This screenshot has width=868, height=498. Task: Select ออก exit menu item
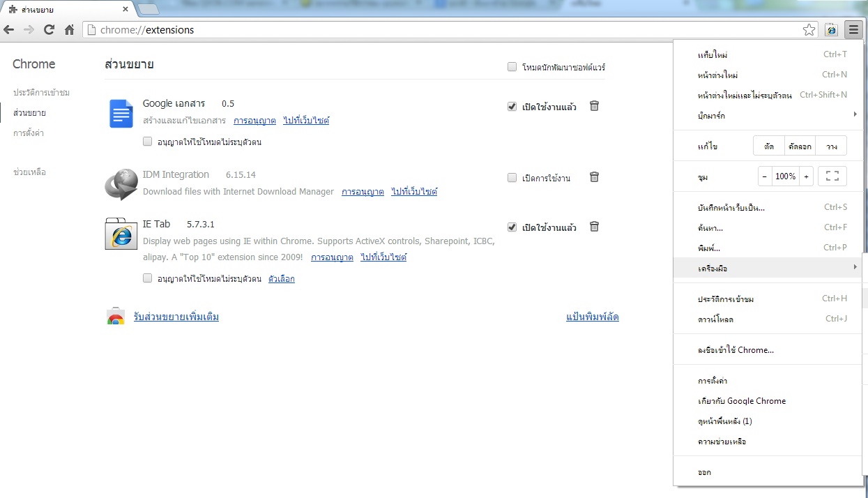point(768,472)
